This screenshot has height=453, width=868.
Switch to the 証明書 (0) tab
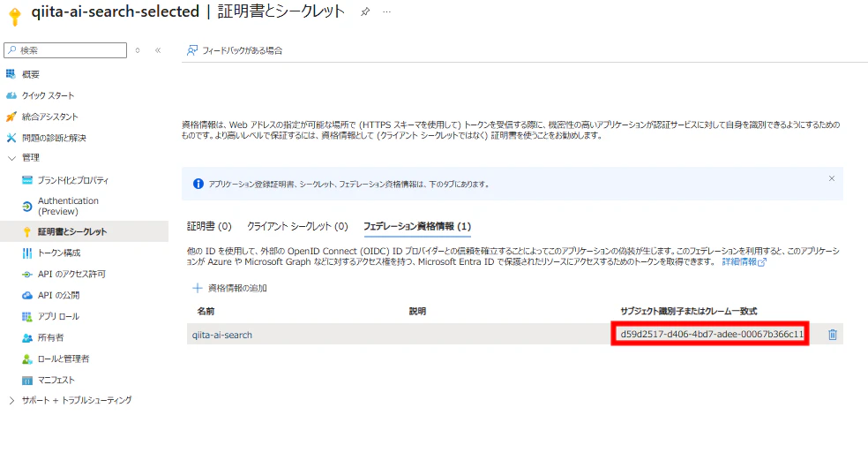[x=209, y=226]
